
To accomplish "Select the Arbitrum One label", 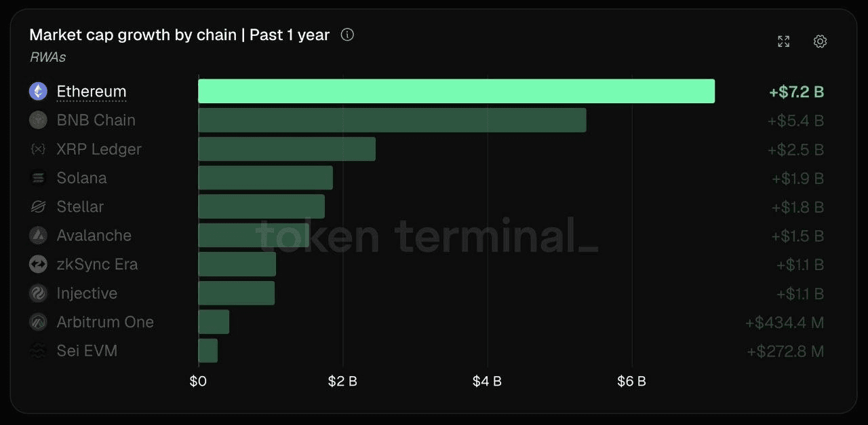I will (105, 322).
